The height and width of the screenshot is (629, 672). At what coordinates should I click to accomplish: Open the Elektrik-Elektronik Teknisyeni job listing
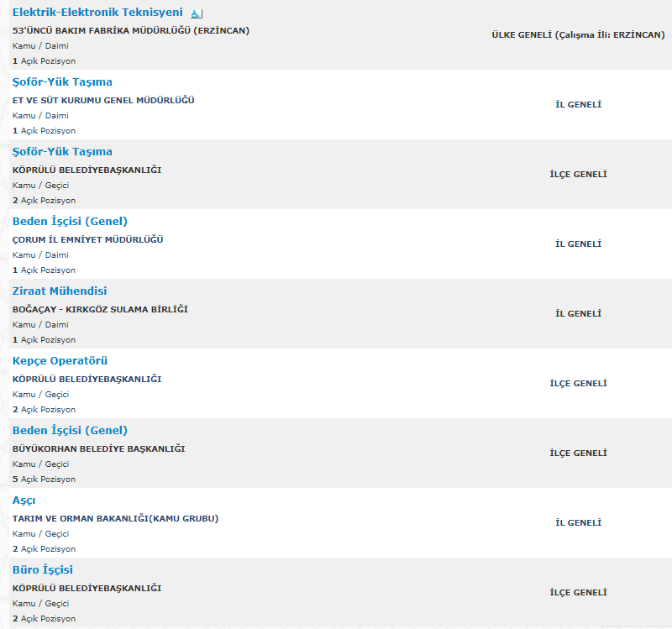click(x=97, y=13)
